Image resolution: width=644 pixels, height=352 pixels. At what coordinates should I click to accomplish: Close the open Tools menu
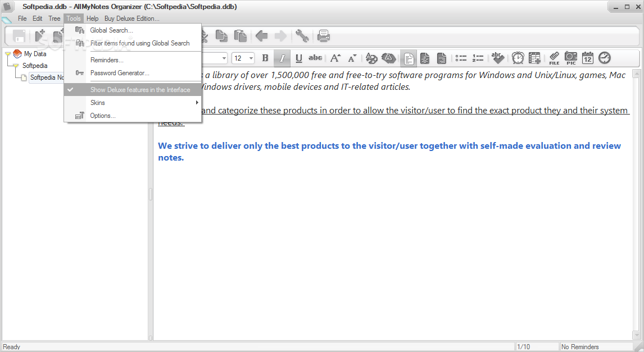point(74,19)
